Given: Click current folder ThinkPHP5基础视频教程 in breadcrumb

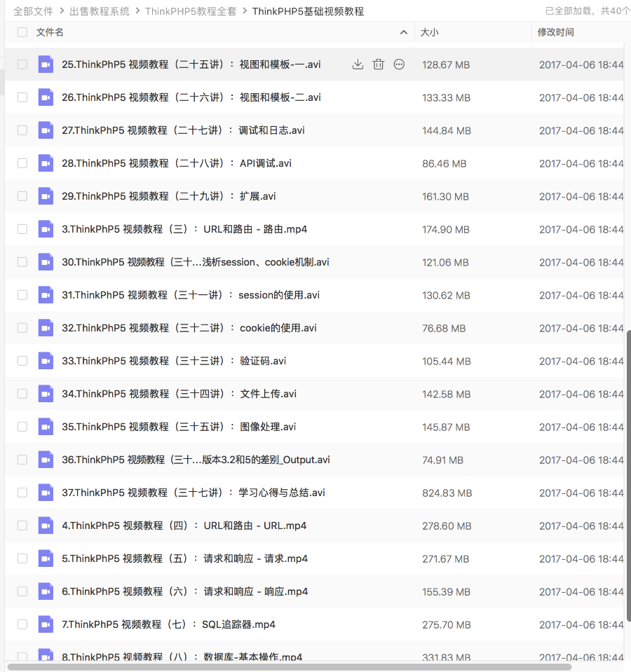Looking at the screenshot, I should point(308,11).
